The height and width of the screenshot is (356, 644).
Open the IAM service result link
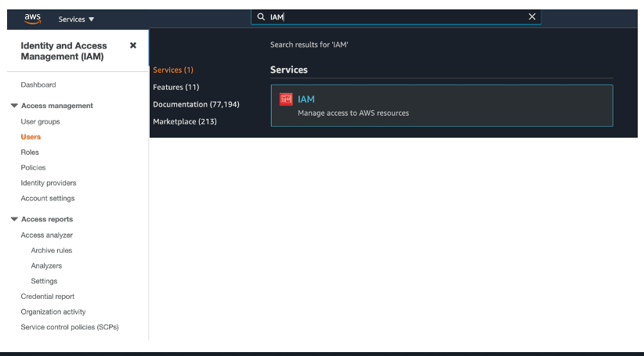click(x=306, y=99)
